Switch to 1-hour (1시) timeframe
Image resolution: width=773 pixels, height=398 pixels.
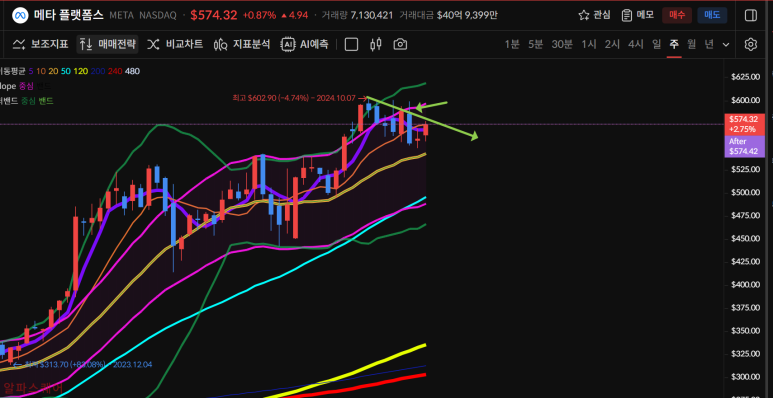click(589, 44)
